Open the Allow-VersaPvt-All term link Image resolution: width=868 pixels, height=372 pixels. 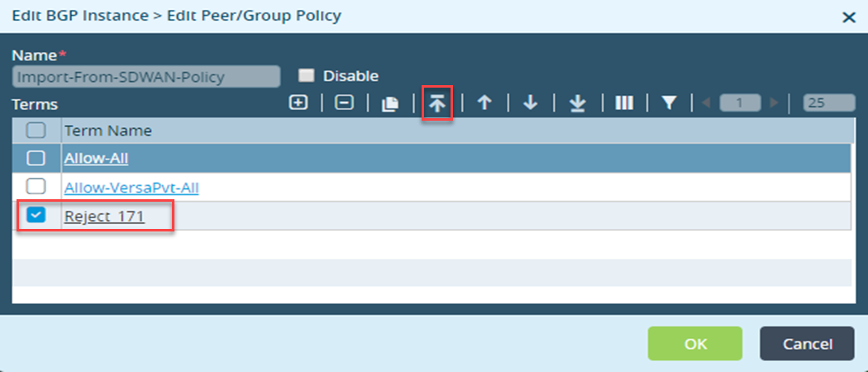click(131, 188)
